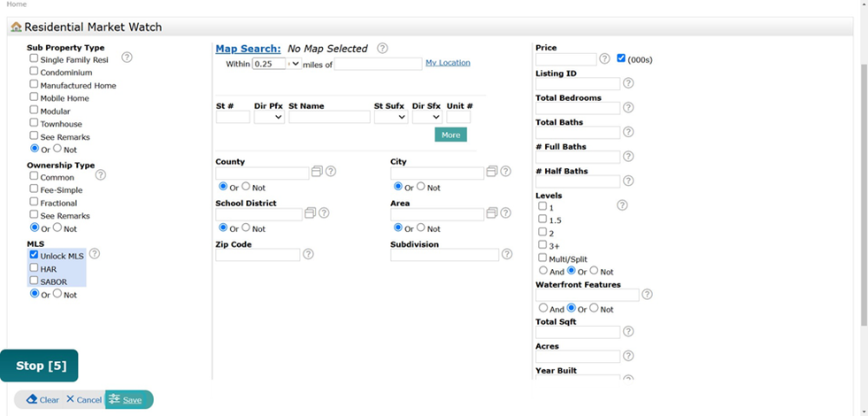Click help icon beside No Map Selected
868x416 pixels.
382,48
